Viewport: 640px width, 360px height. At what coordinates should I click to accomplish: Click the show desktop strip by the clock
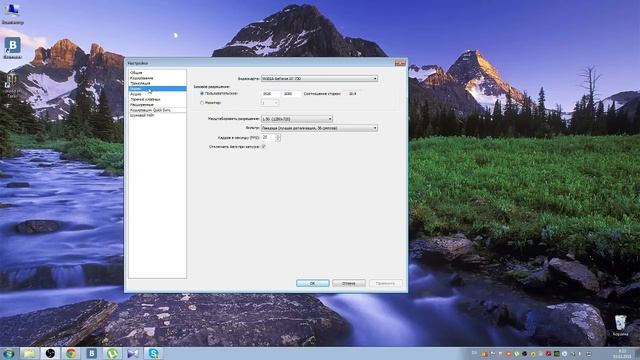(x=637, y=353)
